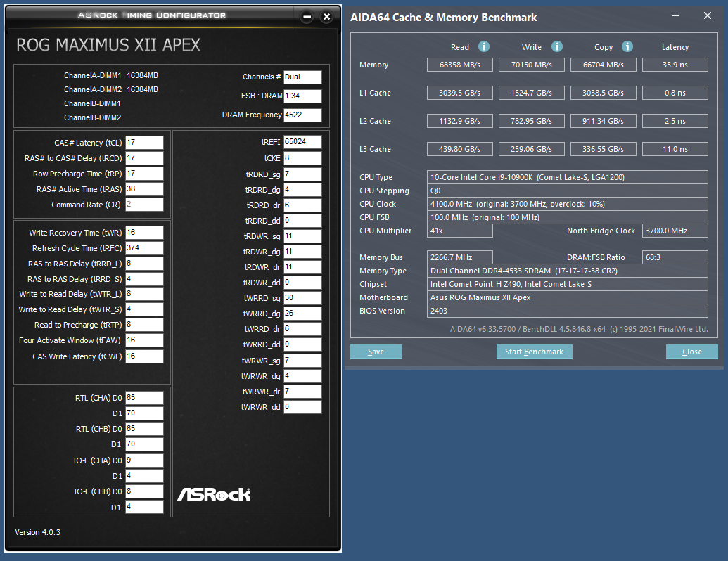728x561 pixels.
Task: Click the Memory Latency value 35.9 ns
Action: pos(675,65)
